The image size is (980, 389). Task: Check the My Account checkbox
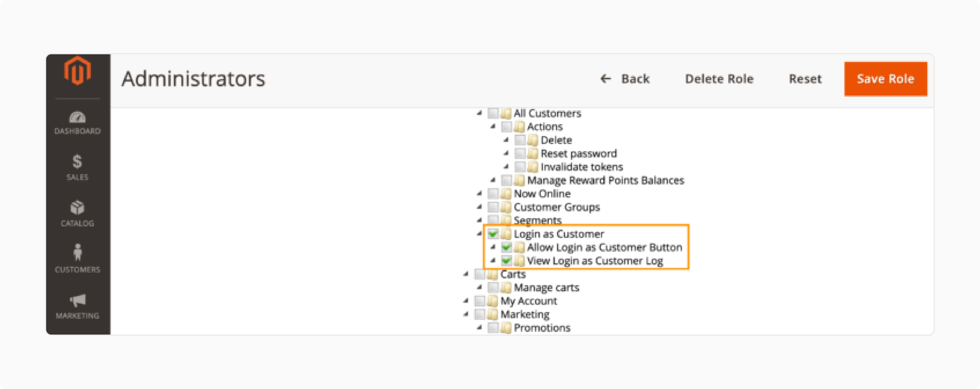tap(480, 301)
